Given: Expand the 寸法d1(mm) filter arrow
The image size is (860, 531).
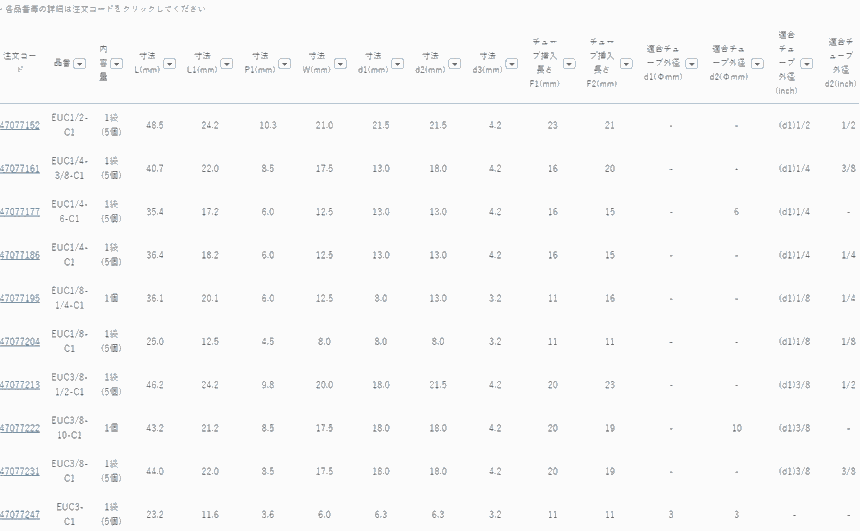Looking at the screenshot, I should tap(398, 63).
